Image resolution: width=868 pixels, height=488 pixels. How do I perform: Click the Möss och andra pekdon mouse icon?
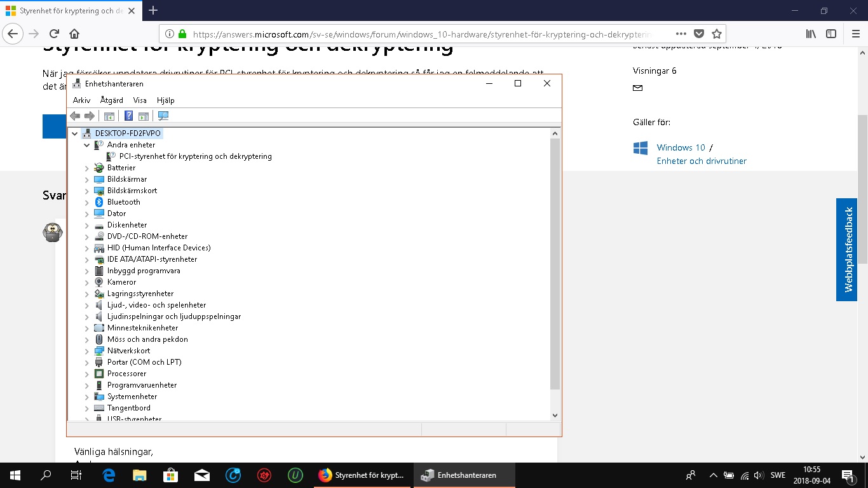click(x=98, y=339)
